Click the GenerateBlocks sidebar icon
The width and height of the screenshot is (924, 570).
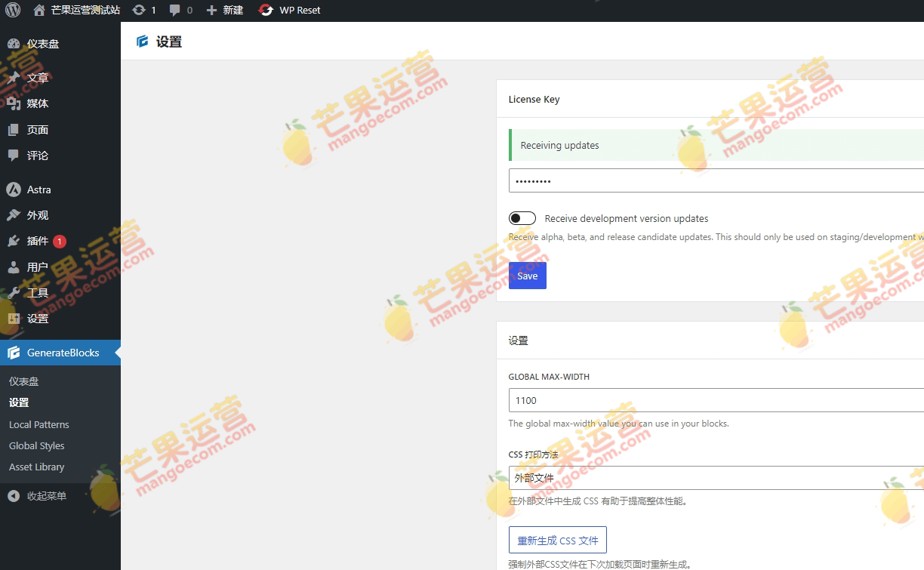coord(14,352)
